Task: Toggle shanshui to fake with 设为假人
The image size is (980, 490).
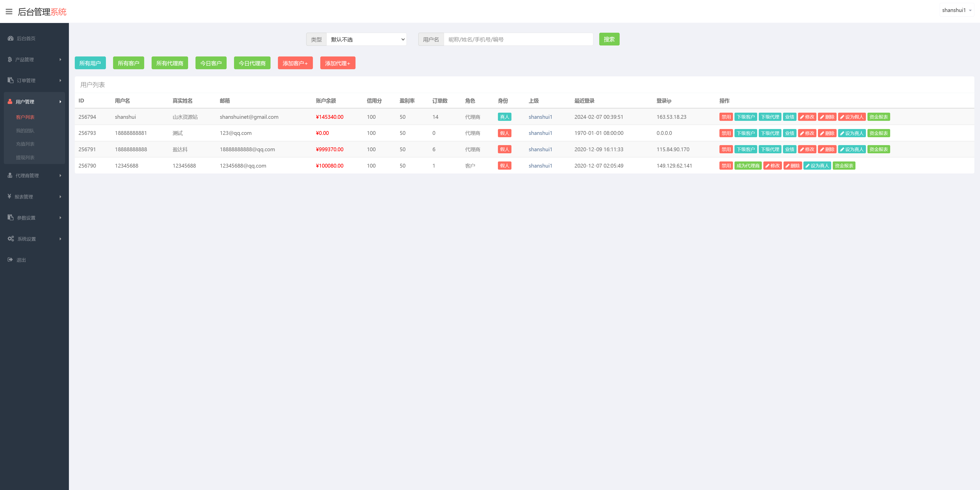Action: [852, 117]
